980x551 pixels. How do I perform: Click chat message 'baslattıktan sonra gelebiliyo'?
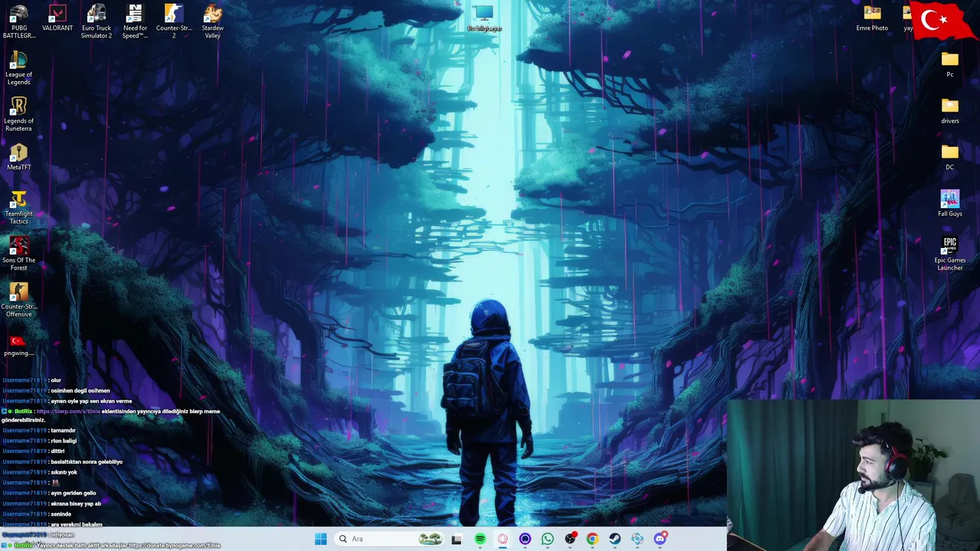point(87,461)
